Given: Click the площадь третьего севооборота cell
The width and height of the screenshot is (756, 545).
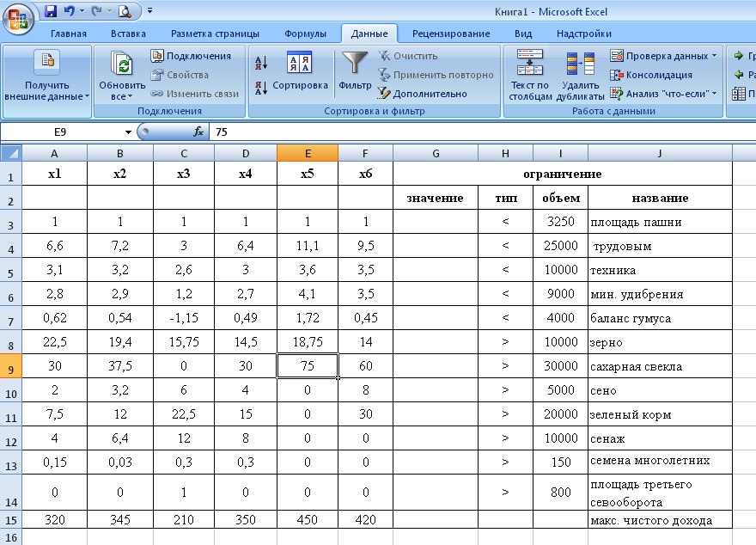Looking at the screenshot, I should (x=660, y=493).
